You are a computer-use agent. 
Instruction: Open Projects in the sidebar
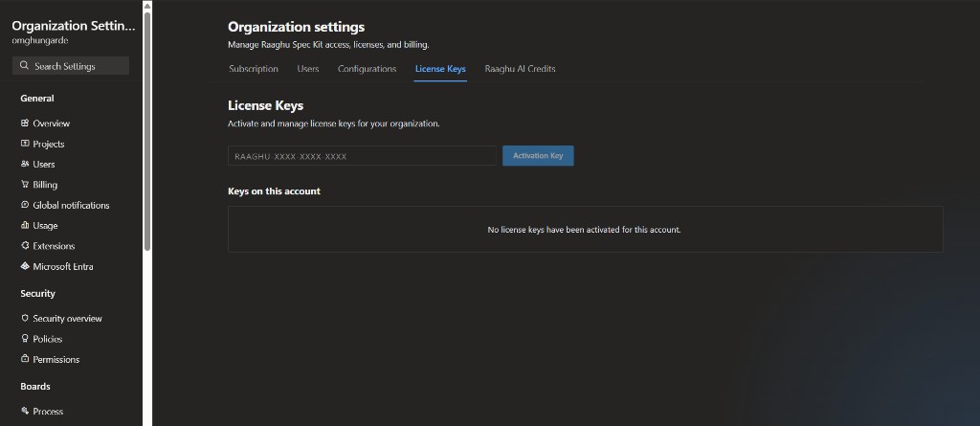[49, 144]
